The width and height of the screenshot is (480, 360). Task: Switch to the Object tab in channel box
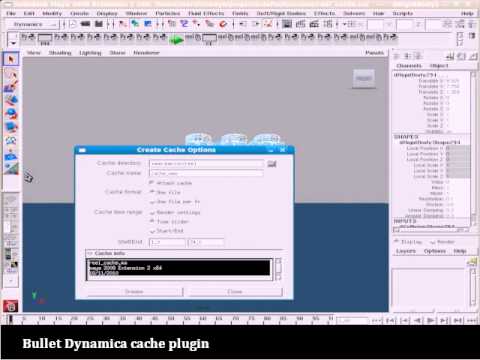click(x=439, y=66)
